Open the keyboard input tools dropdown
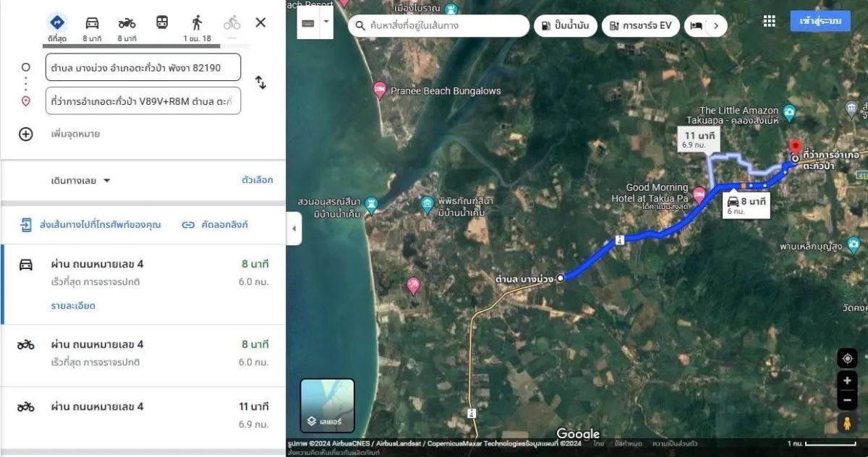The width and height of the screenshot is (868, 457). point(326,22)
